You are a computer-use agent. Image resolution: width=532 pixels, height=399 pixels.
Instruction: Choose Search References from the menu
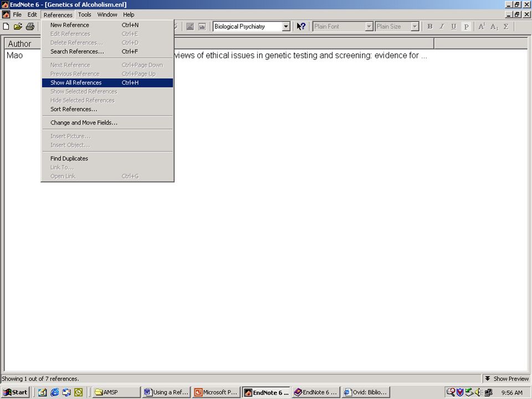(108, 52)
